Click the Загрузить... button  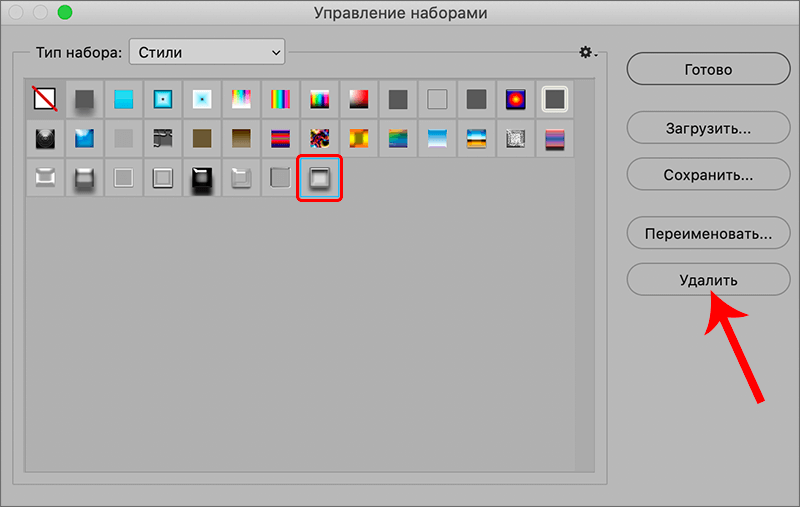click(x=708, y=128)
